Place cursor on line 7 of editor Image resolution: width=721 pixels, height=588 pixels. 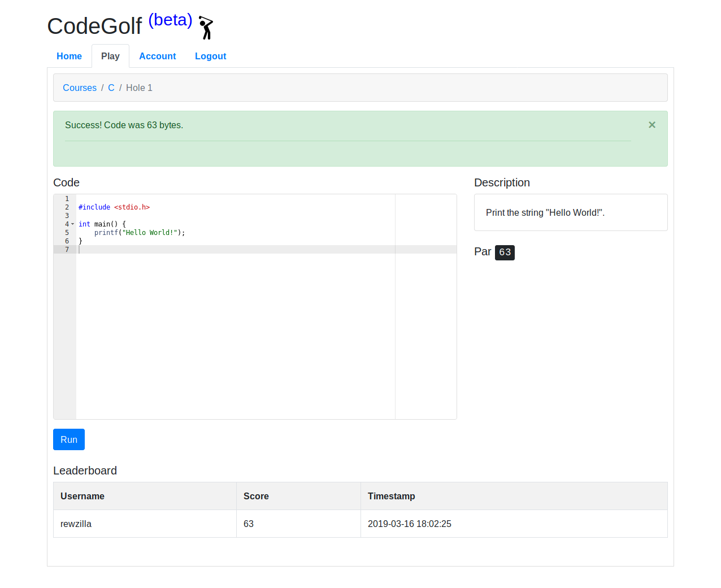(266, 249)
